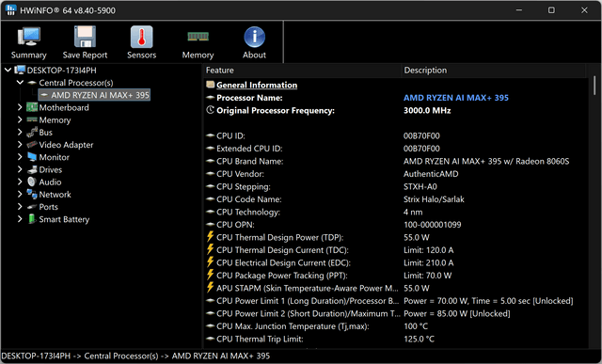Click the Monitor icon in the tree
The height and width of the screenshot is (364, 602).
click(x=32, y=157)
